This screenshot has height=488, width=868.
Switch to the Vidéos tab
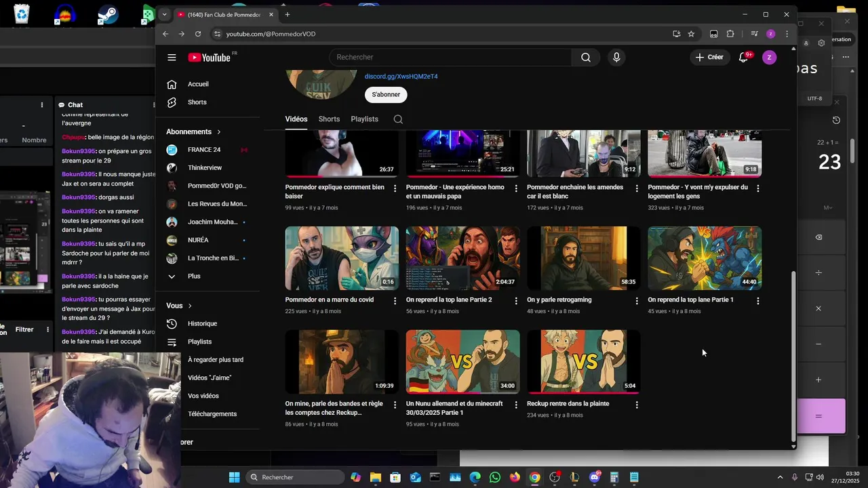coord(296,119)
